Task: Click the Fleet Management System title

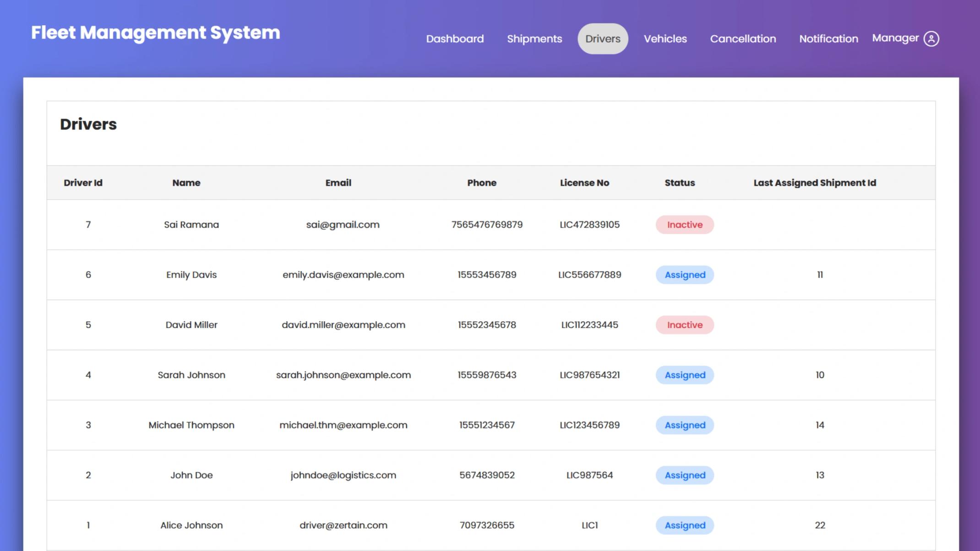Action: pos(155,32)
